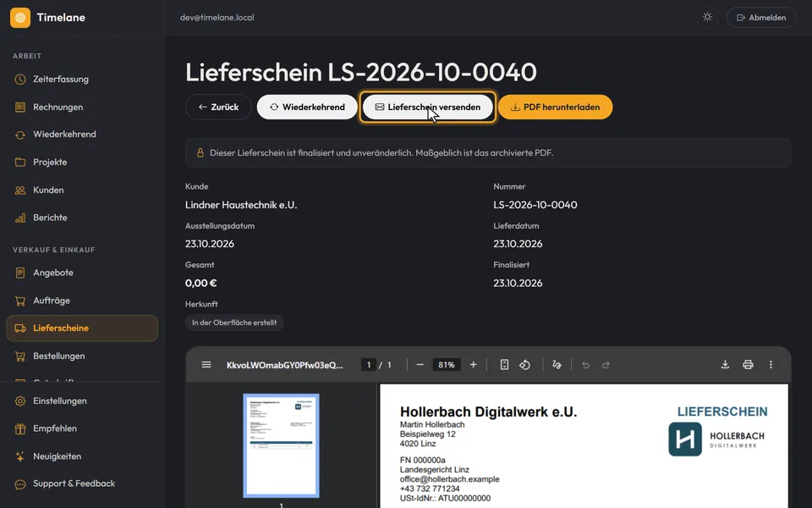Open Support & Feedback in the sidebar
812x508 pixels.
coord(82,483)
